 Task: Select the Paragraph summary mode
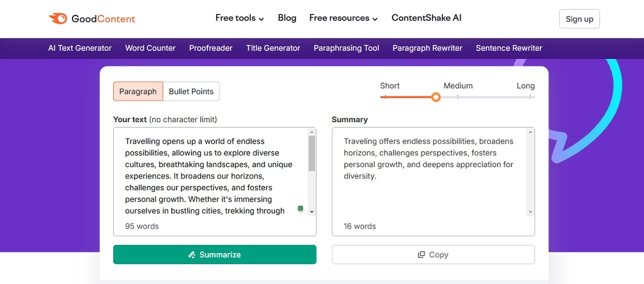coord(138,92)
